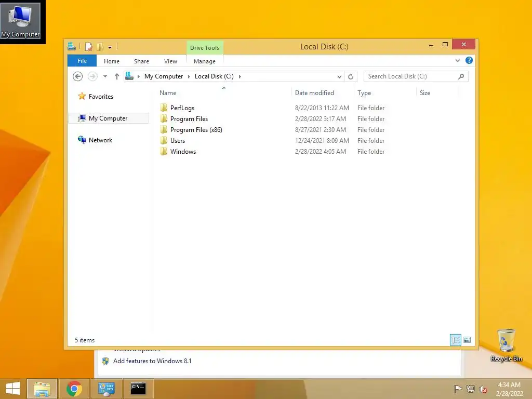Open the address bar history dropdown
532x399 pixels.
click(x=339, y=77)
